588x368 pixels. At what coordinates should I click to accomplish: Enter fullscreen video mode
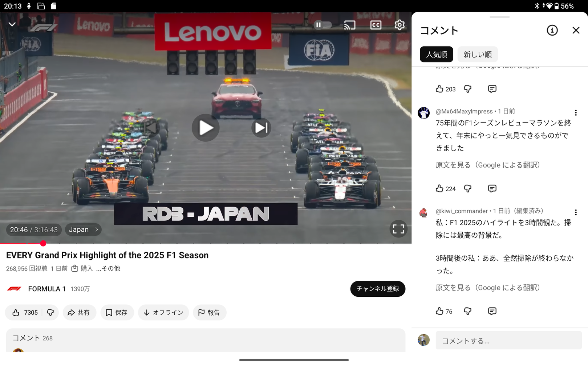[398, 229]
